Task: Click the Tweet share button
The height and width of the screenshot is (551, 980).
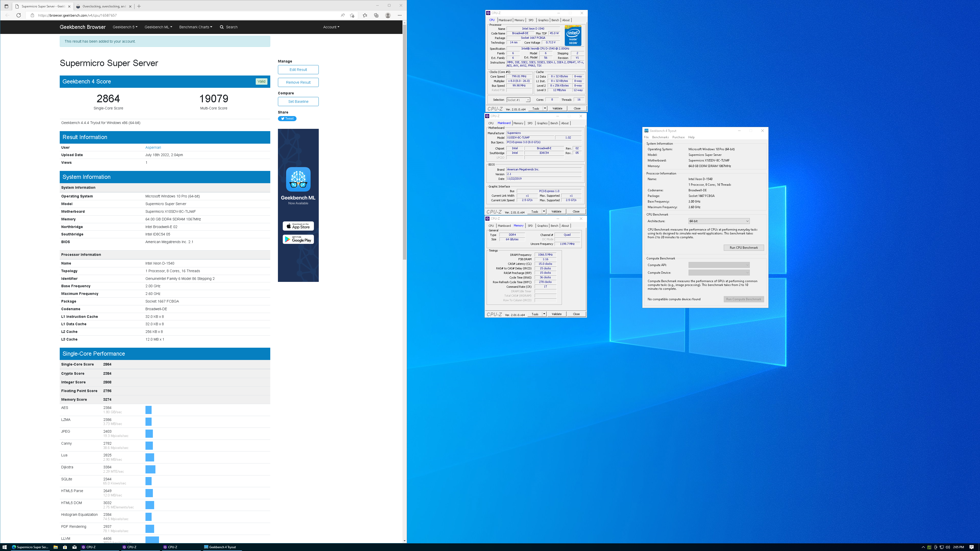Action: tap(287, 119)
